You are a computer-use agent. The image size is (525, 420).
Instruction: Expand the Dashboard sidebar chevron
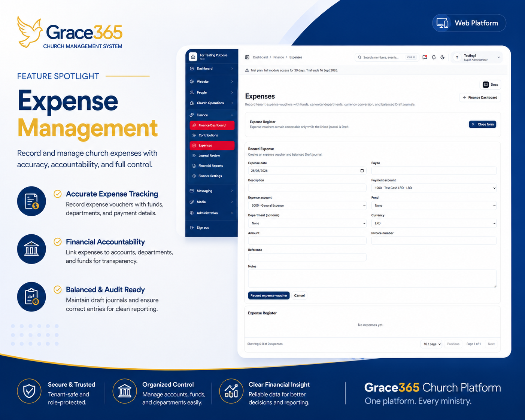point(232,69)
